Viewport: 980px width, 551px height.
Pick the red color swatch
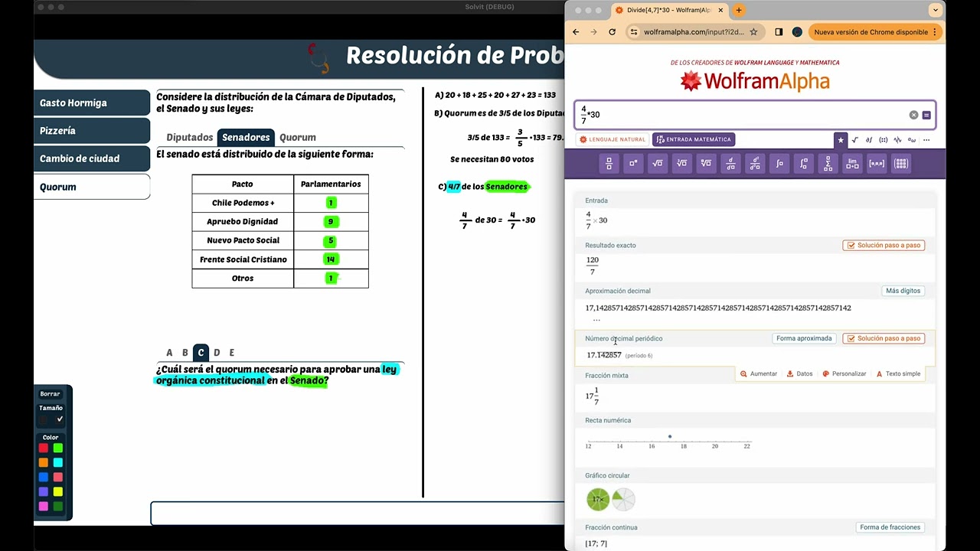pyautogui.click(x=44, y=448)
